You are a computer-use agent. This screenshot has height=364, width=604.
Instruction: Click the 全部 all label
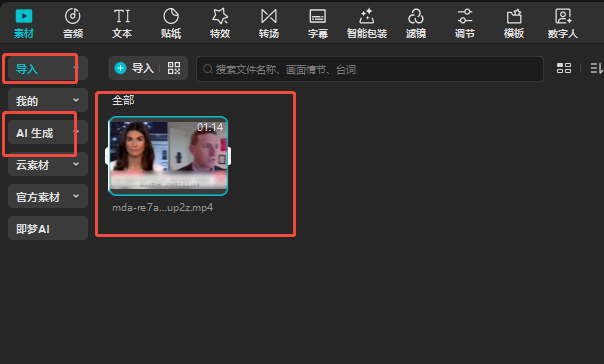(123, 101)
